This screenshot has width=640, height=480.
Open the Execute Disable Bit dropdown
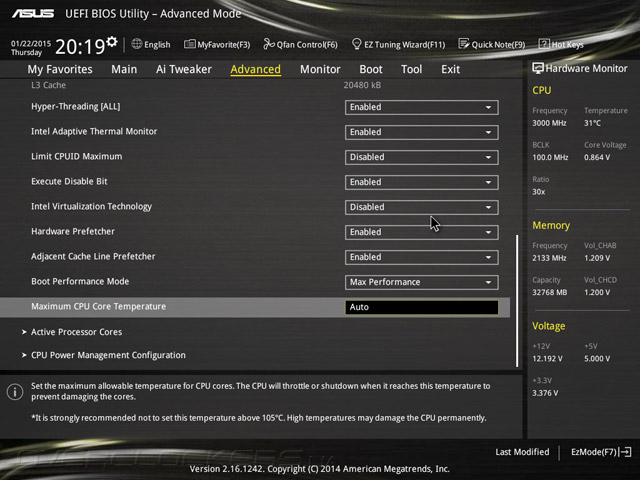tap(421, 182)
